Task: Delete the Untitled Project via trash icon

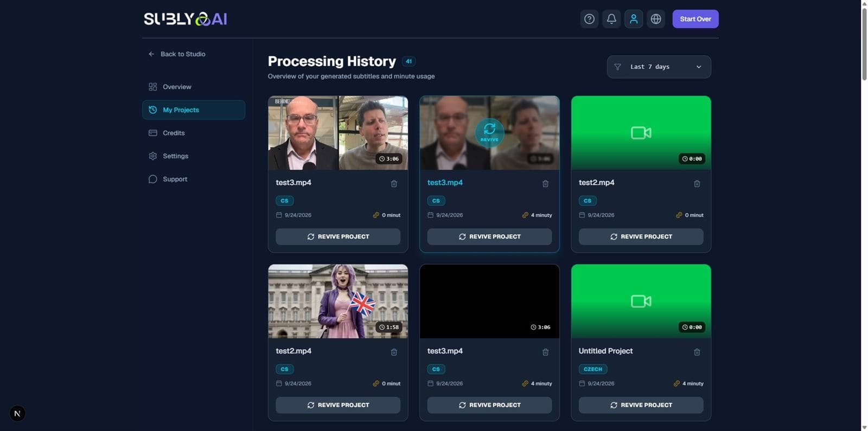Action: coord(697,352)
